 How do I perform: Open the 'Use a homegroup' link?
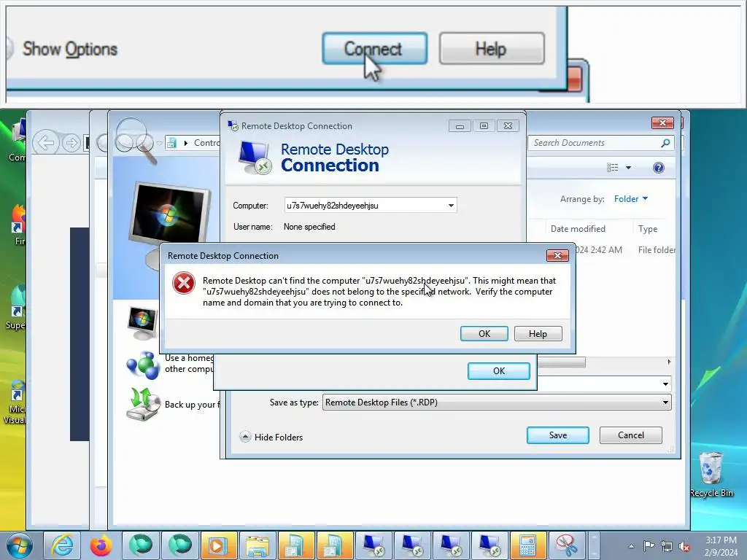pos(189,363)
